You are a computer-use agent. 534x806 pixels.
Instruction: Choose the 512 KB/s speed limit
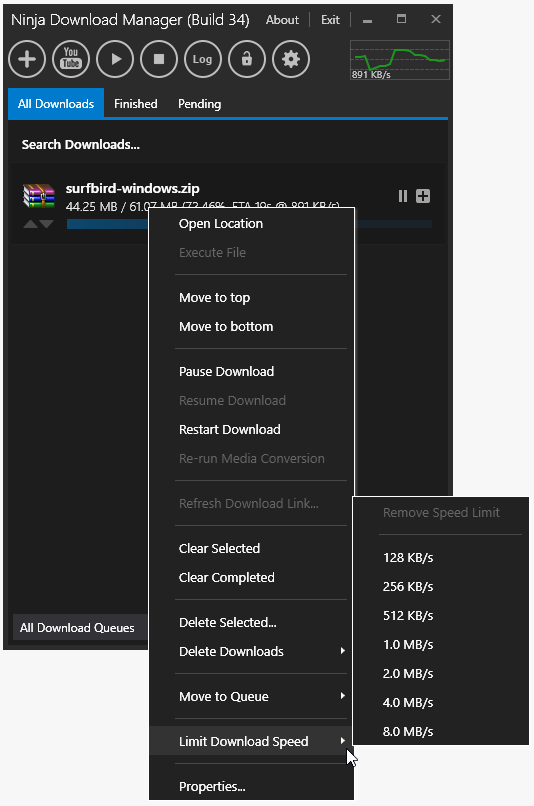(x=408, y=615)
